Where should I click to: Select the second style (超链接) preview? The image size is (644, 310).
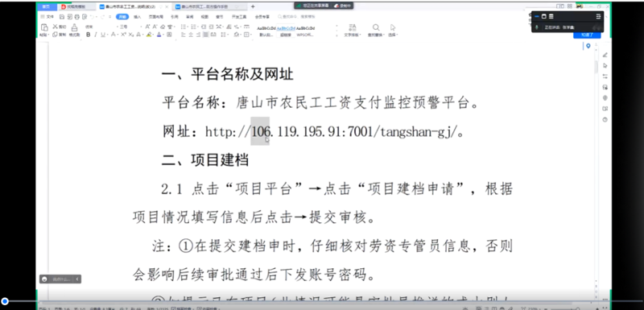coord(286,31)
